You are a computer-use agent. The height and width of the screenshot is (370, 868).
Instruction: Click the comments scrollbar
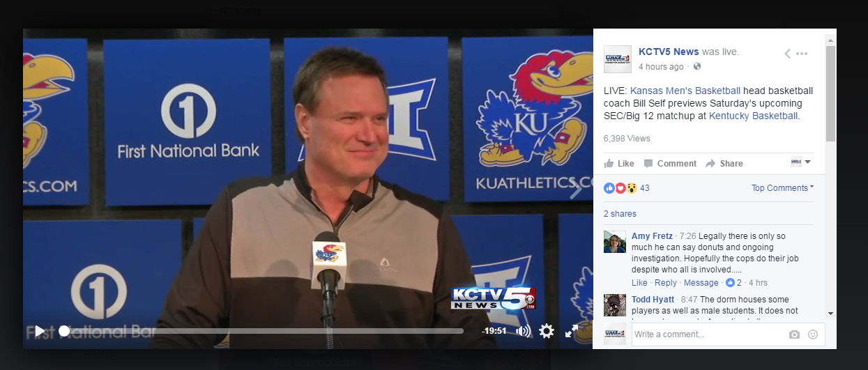click(x=830, y=93)
